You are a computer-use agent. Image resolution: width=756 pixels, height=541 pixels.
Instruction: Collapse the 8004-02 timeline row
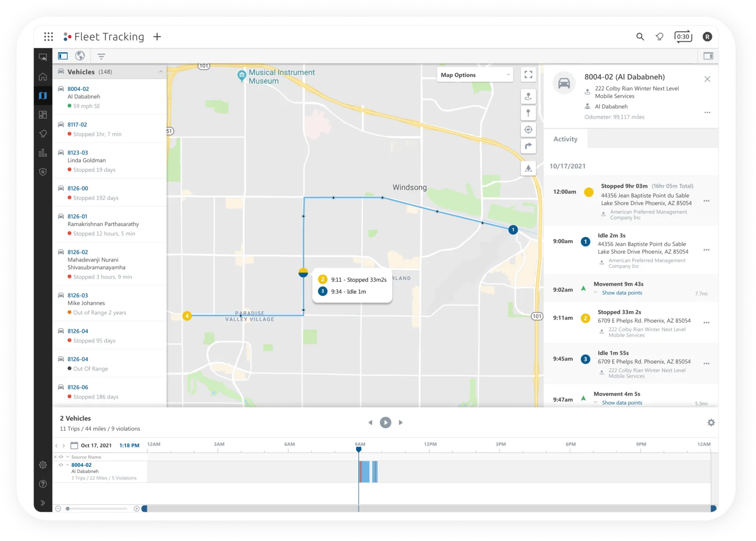tap(68, 465)
